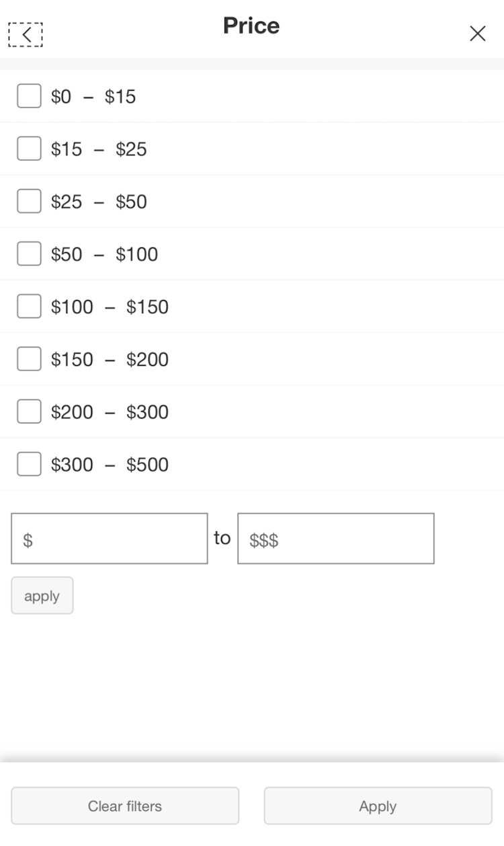This screenshot has height=846, width=504.
Task: Click into the minimum price '$' field
Action: (x=110, y=539)
